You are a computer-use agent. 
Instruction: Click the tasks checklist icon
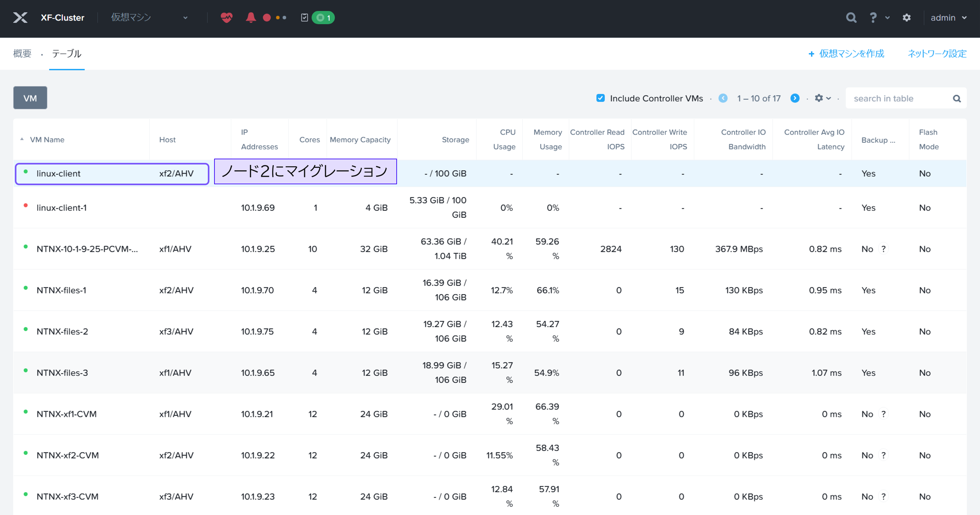(304, 18)
